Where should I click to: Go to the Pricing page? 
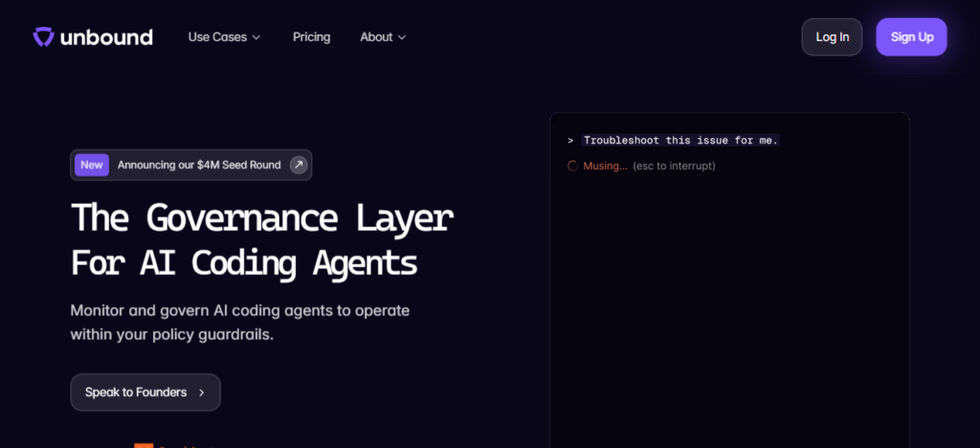pyautogui.click(x=311, y=37)
